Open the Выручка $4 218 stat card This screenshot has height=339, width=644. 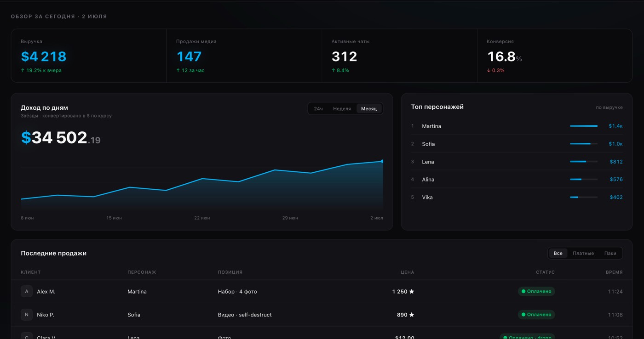point(89,56)
